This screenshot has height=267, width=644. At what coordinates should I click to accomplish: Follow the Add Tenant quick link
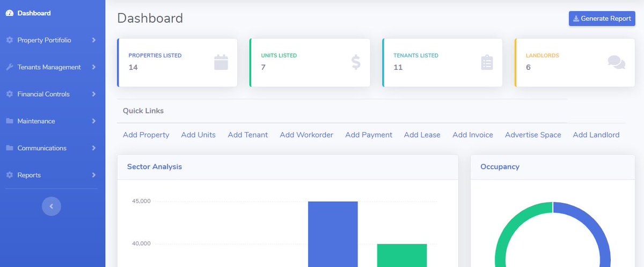pyautogui.click(x=247, y=135)
